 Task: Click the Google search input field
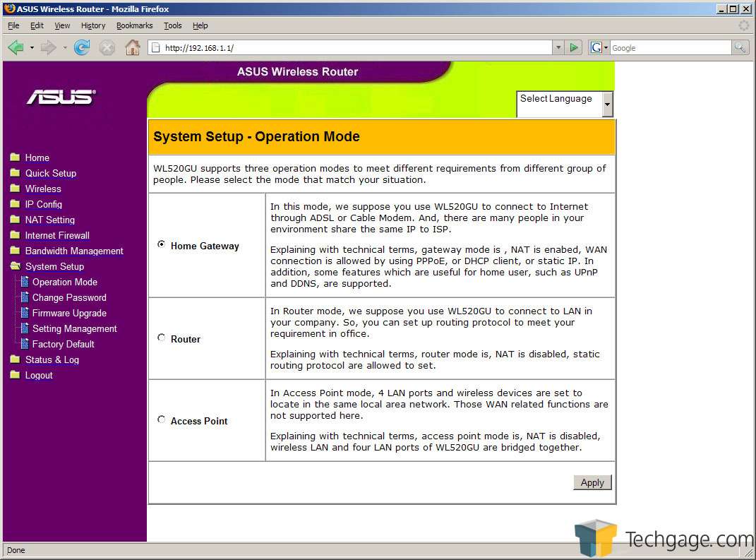(671, 47)
